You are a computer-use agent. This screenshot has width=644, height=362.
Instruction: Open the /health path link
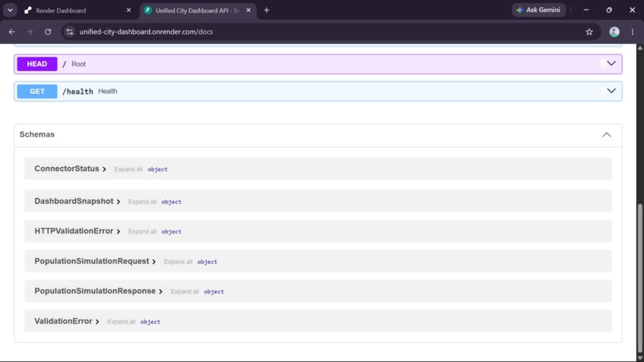coord(78,92)
